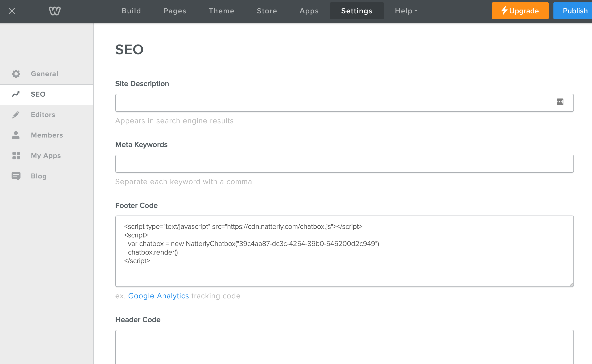Image resolution: width=592 pixels, height=364 pixels.
Task: Click 'Separate each keyword with a comma' hint
Action: tap(184, 182)
